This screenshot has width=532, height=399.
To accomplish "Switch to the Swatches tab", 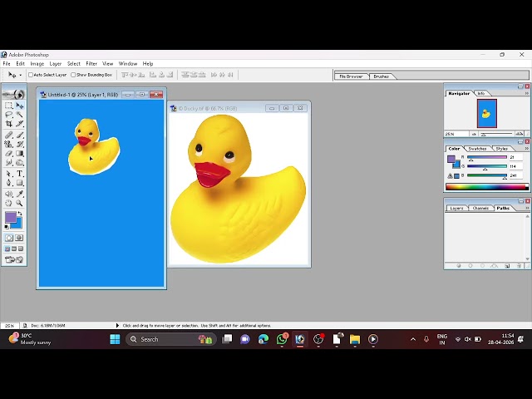I will (x=477, y=149).
